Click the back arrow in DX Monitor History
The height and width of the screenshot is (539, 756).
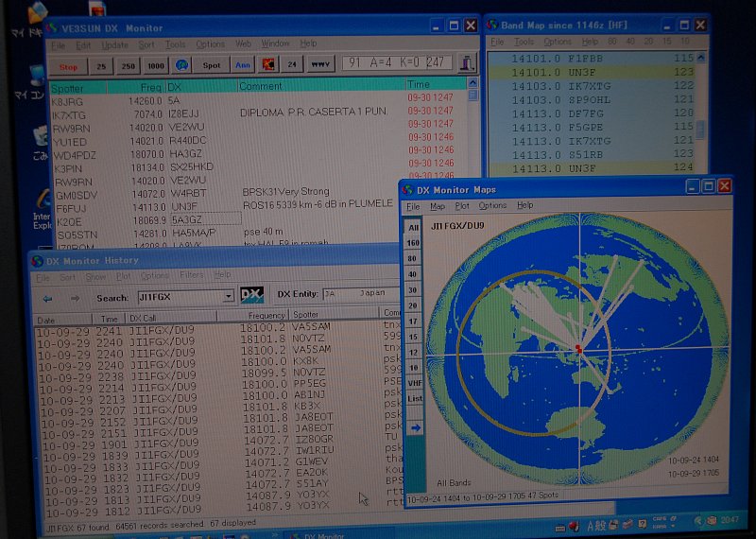point(47,299)
